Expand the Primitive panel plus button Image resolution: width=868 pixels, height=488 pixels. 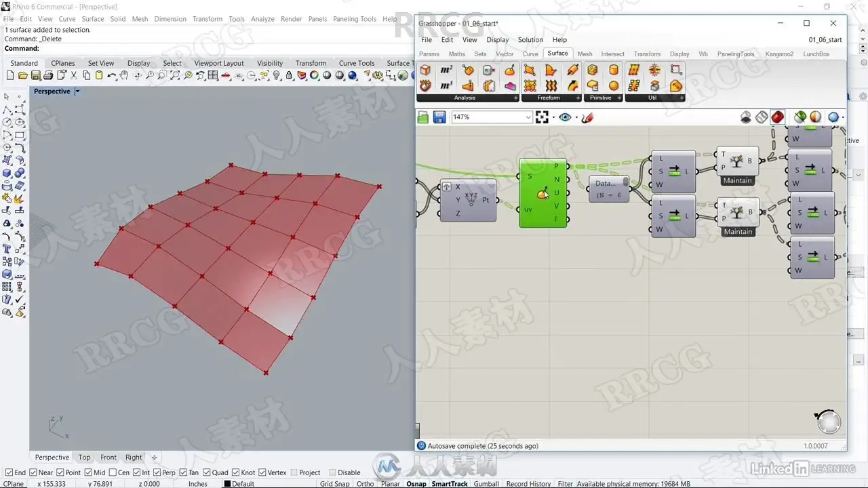(618, 98)
